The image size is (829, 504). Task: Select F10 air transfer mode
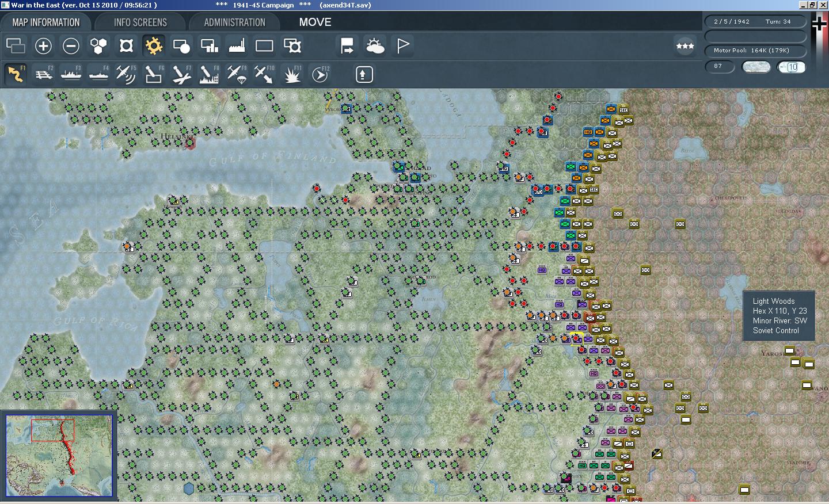click(264, 74)
